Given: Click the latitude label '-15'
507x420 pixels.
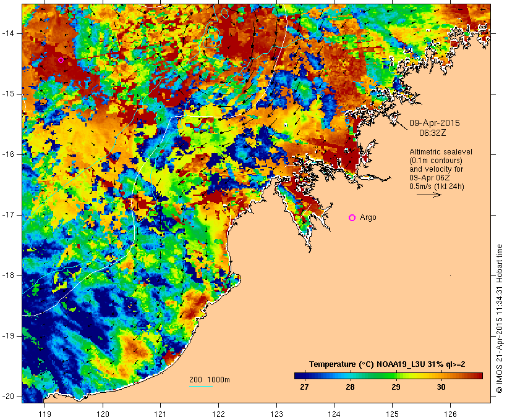Looking at the screenshot, I should pyautogui.click(x=8, y=94).
